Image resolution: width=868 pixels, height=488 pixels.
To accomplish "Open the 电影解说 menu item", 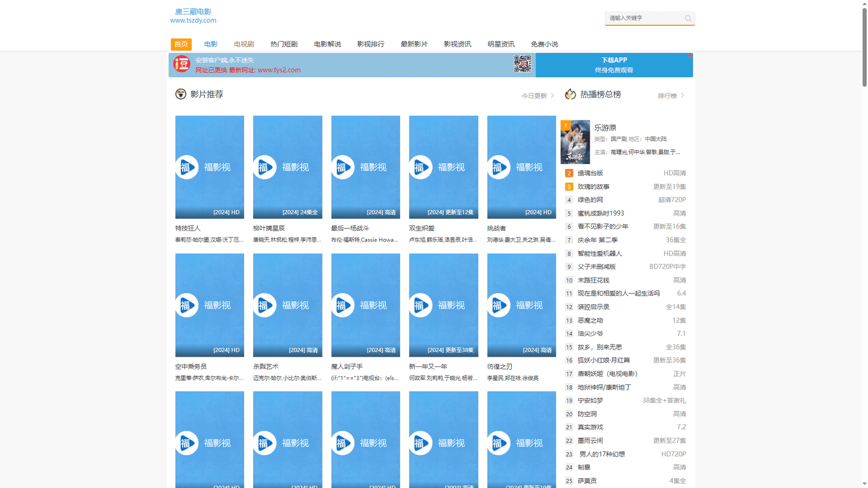I will point(327,44).
